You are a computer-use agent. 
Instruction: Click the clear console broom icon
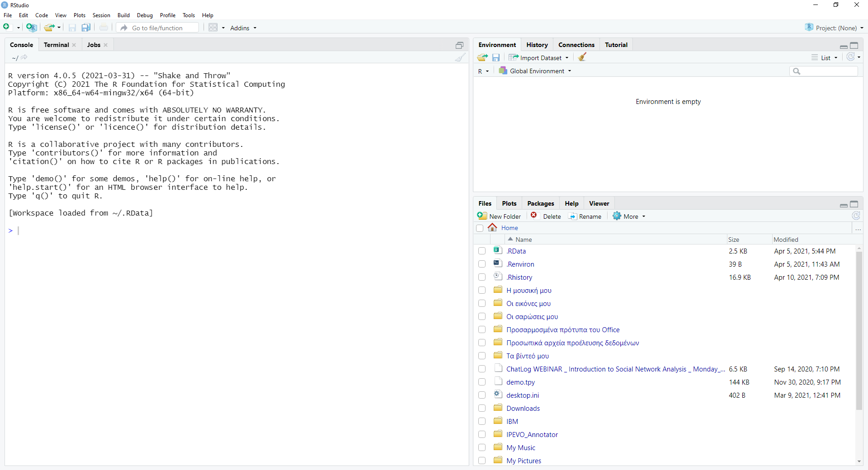tap(460, 57)
